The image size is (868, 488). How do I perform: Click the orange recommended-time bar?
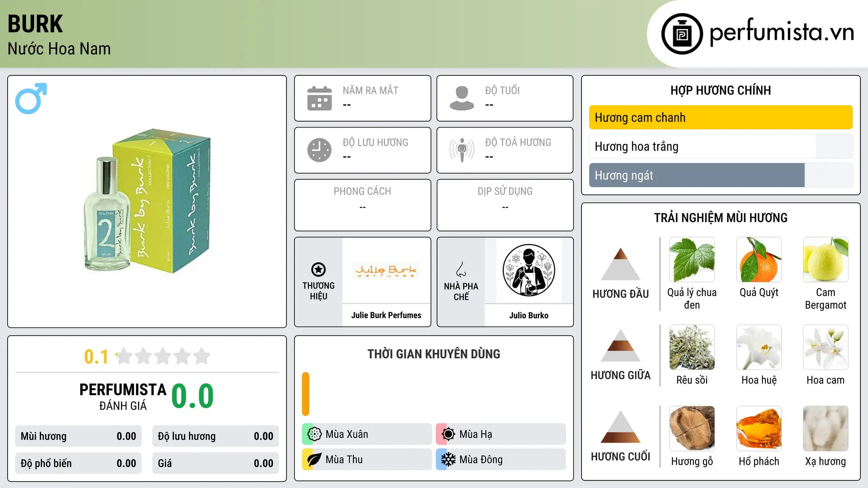click(x=306, y=394)
